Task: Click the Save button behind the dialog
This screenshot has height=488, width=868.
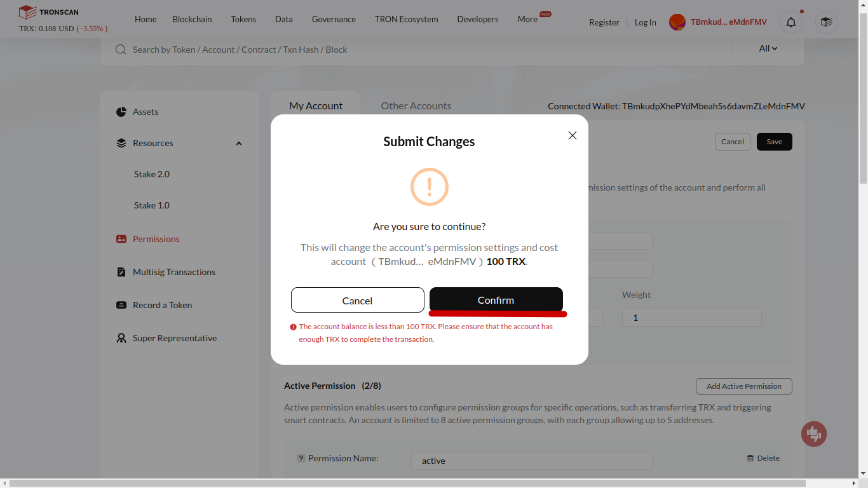Action: pyautogui.click(x=775, y=142)
